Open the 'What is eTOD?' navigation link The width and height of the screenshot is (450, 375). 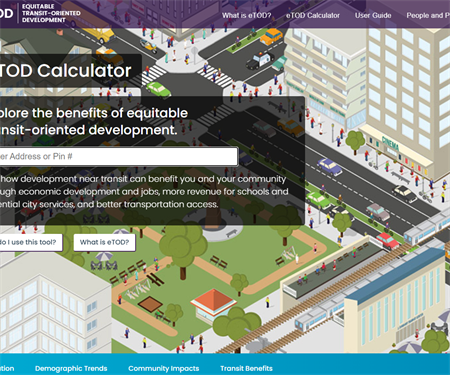click(247, 15)
